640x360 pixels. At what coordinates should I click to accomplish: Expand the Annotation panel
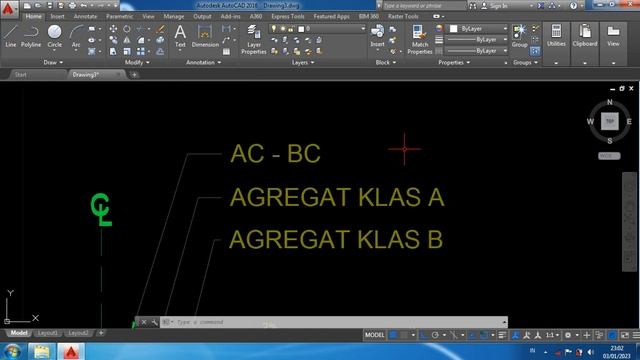tap(203, 62)
